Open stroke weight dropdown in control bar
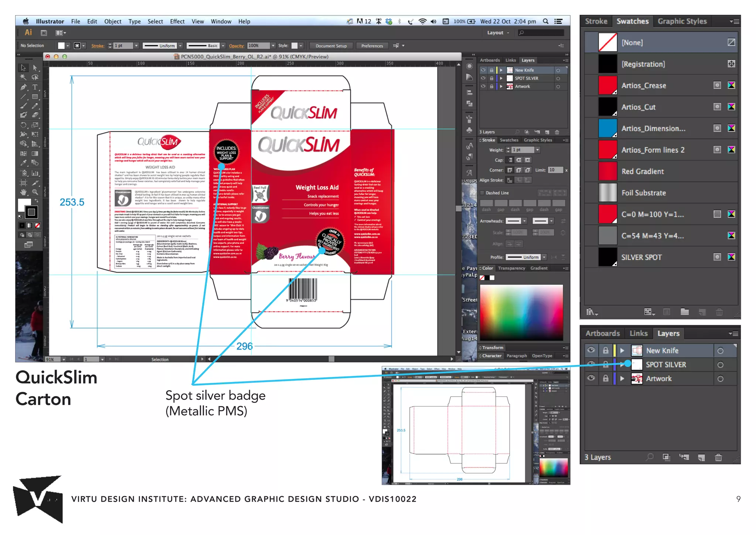 136,46
